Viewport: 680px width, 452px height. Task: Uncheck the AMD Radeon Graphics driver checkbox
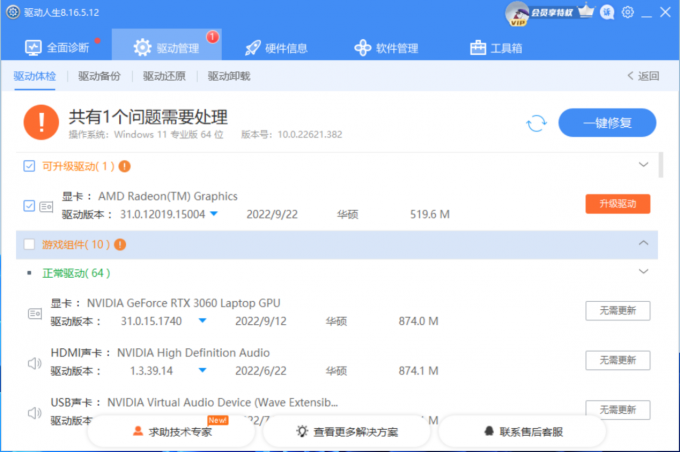tap(28, 205)
